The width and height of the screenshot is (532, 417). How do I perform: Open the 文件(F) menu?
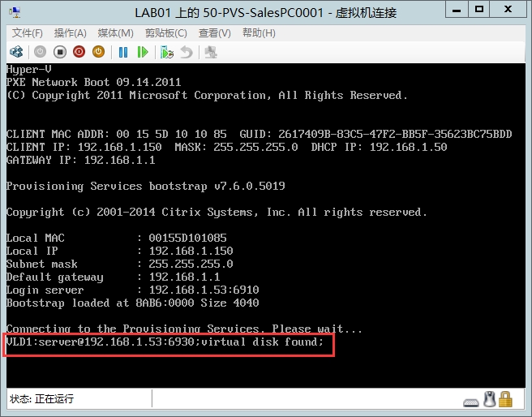pyautogui.click(x=28, y=33)
